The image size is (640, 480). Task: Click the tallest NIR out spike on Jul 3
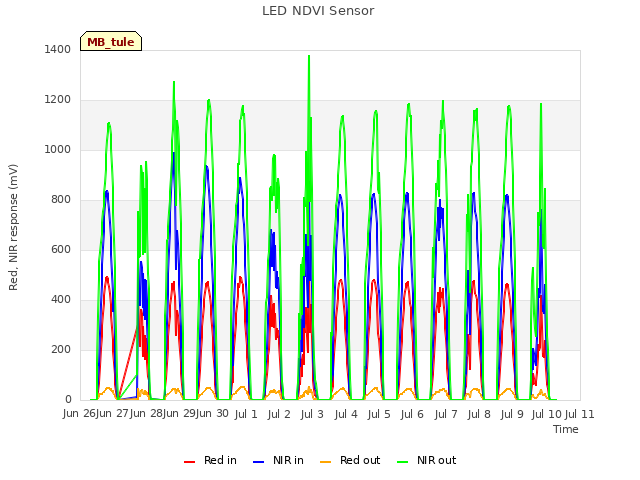(x=309, y=57)
